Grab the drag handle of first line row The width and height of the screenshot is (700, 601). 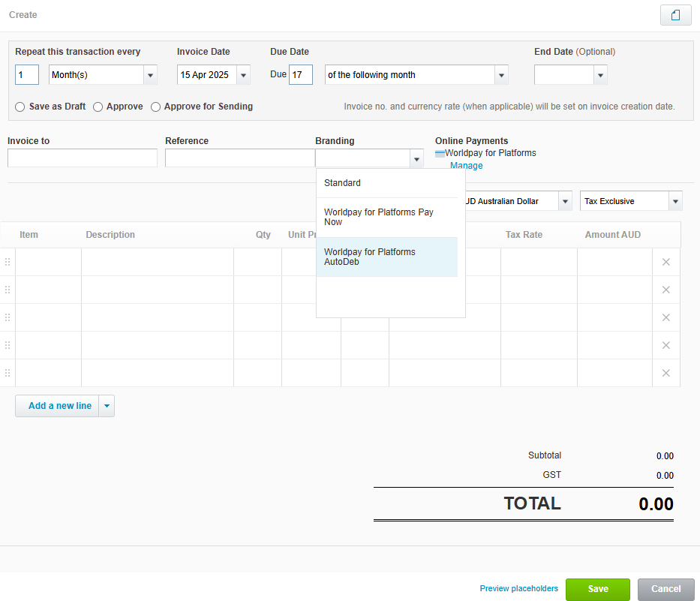(x=8, y=262)
